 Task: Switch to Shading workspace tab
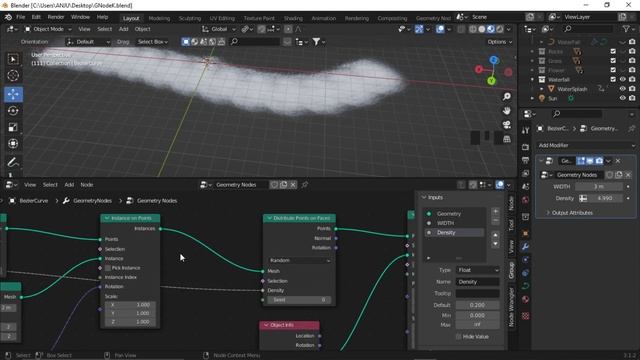click(293, 18)
